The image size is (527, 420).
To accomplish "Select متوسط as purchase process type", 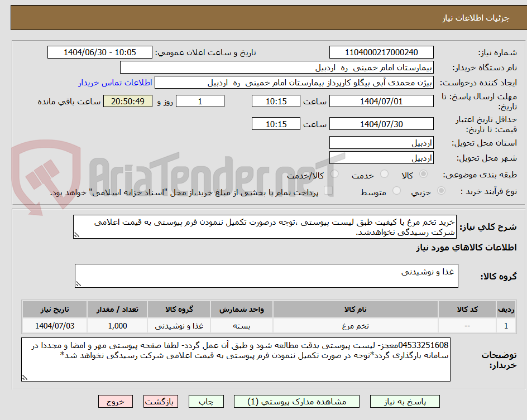I will 396,190.
